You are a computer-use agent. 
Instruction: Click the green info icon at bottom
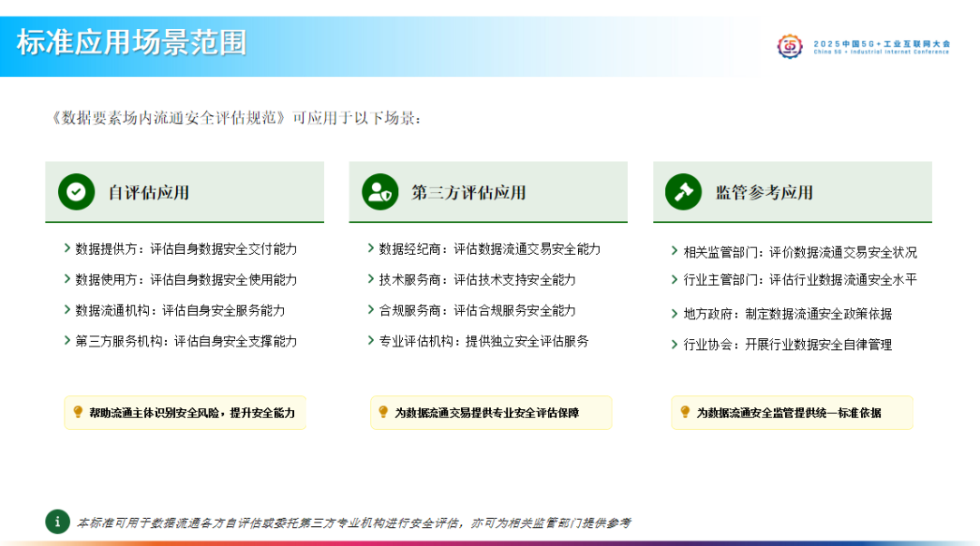(57, 522)
